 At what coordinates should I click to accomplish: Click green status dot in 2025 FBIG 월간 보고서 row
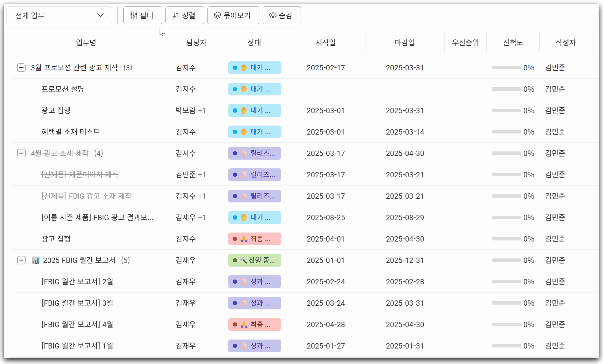pyautogui.click(x=235, y=260)
